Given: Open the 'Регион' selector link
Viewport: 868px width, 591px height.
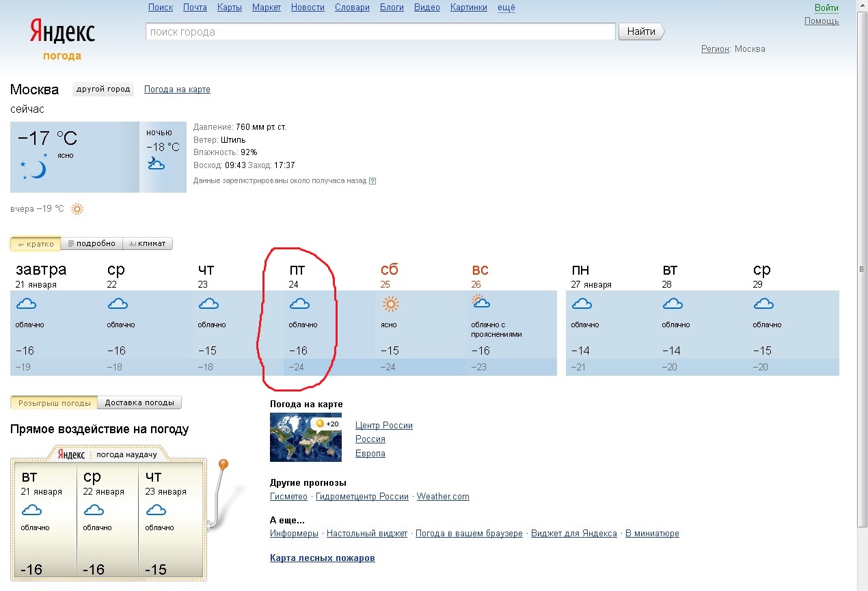Looking at the screenshot, I should click(715, 49).
